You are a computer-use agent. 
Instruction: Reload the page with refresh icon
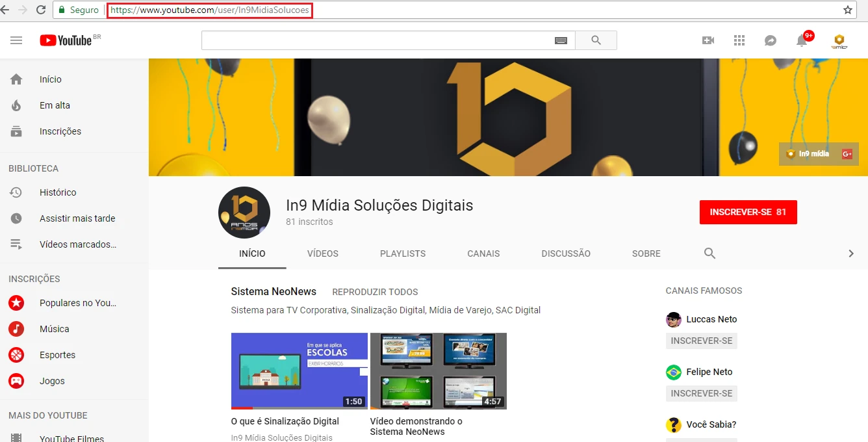click(x=41, y=10)
